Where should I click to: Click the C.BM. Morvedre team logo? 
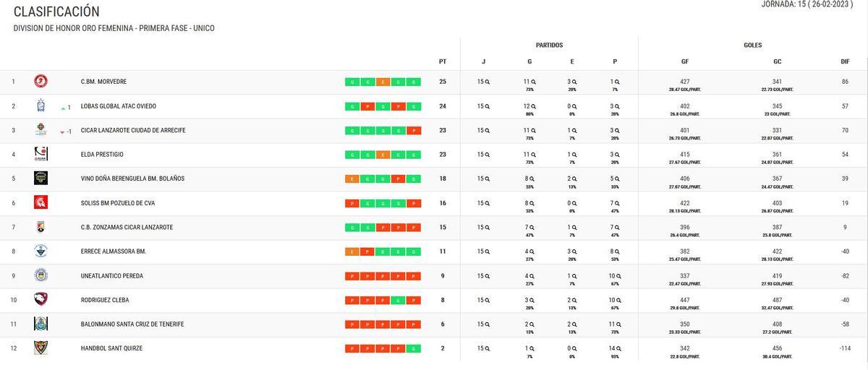point(41,82)
